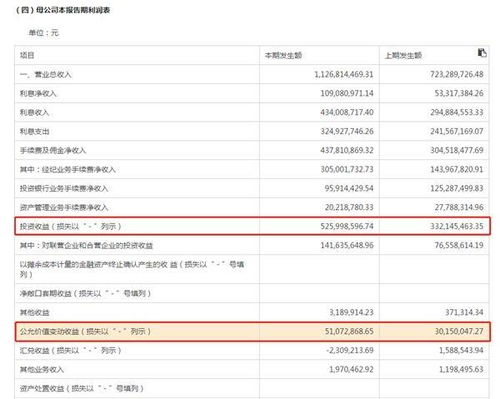Click the 公允价值变动收益 row label
The width and height of the screenshot is (500, 399).
(85, 331)
